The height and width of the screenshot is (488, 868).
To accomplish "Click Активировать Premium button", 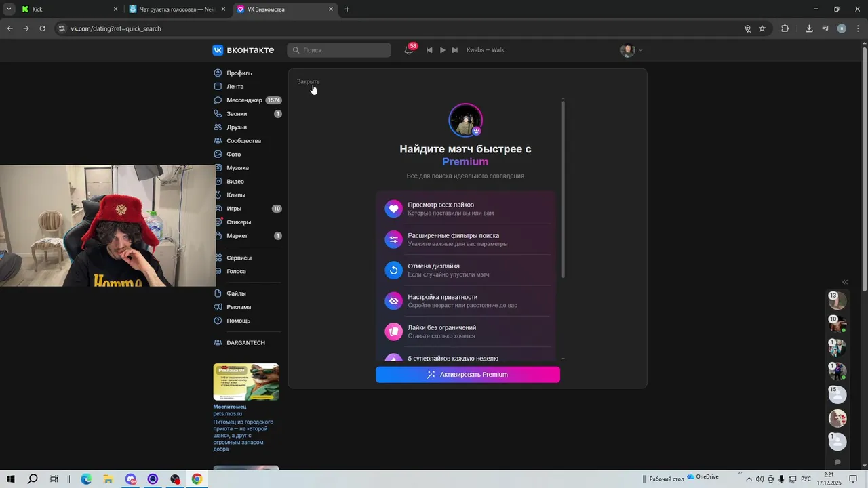I will tap(468, 375).
